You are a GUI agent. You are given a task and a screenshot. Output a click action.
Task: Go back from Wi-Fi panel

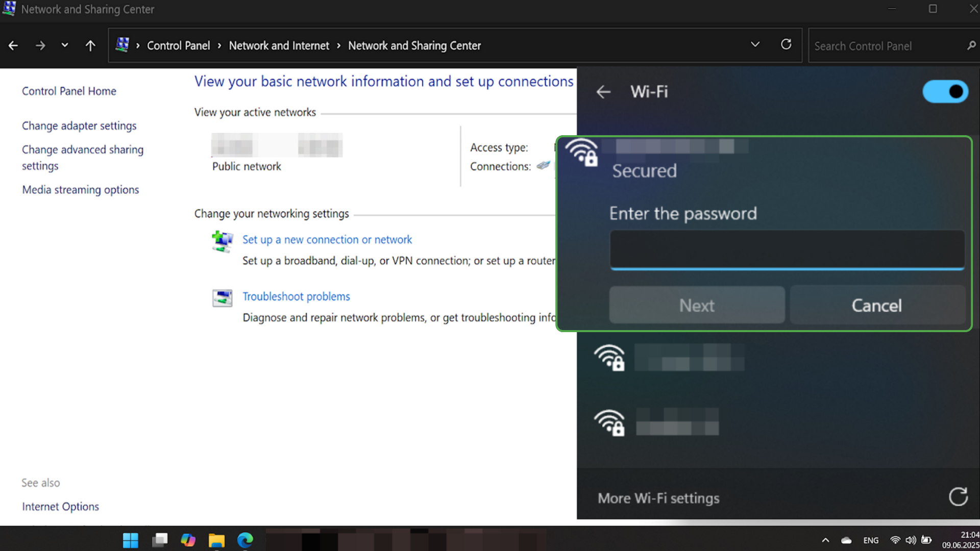pyautogui.click(x=603, y=92)
